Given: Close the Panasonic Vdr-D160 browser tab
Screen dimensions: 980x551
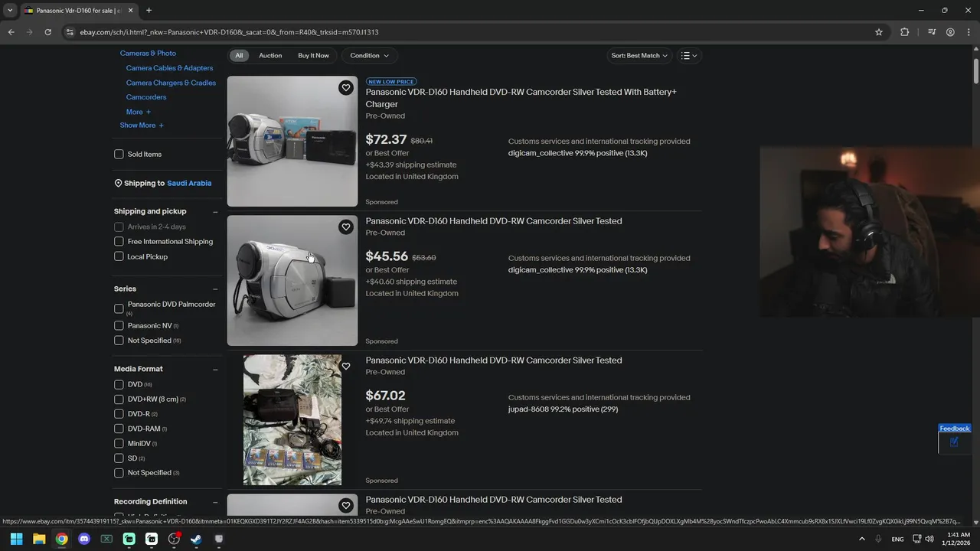Looking at the screenshot, I should pyautogui.click(x=129, y=10).
